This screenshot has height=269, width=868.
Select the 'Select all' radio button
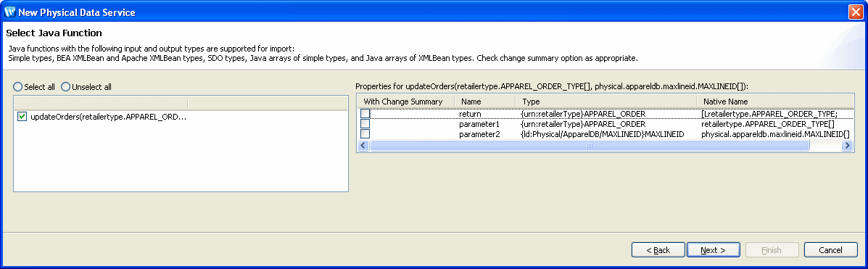coord(17,87)
